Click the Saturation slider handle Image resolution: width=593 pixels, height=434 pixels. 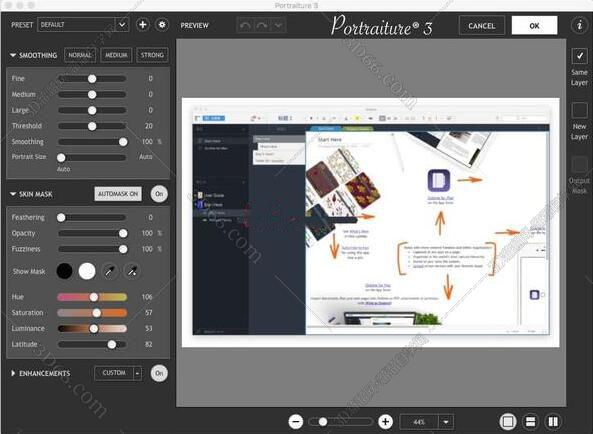pos(97,313)
